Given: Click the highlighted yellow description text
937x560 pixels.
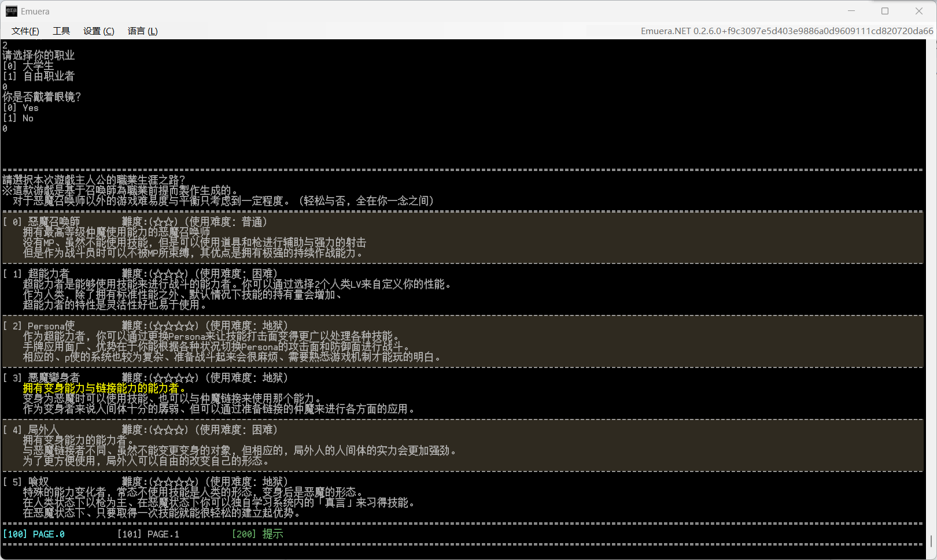Looking at the screenshot, I should point(104,388).
